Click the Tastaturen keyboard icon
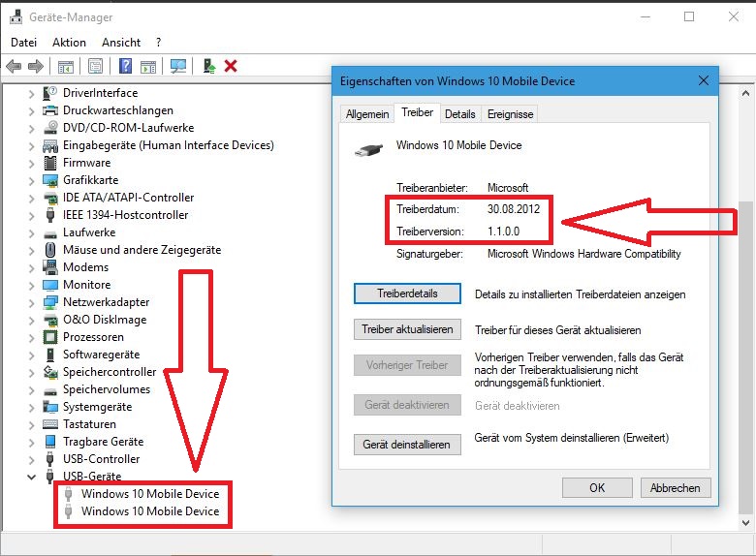The width and height of the screenshot is (756, 556). [x=50, y=424]
